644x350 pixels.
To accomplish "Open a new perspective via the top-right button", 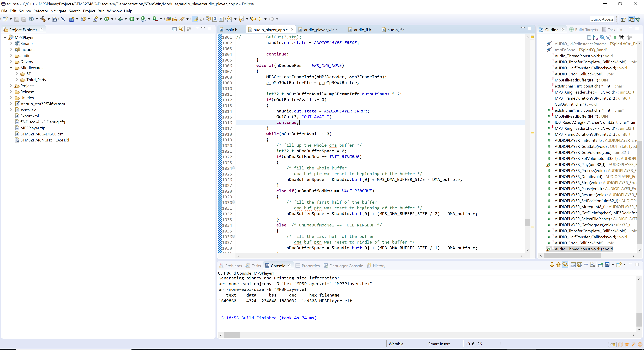I will pos(623,19).
